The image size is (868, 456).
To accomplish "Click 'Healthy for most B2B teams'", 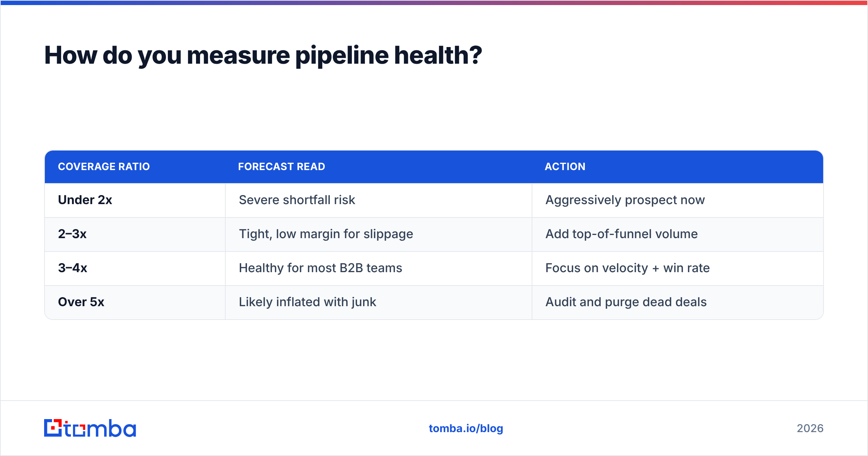I will (320, 268).
